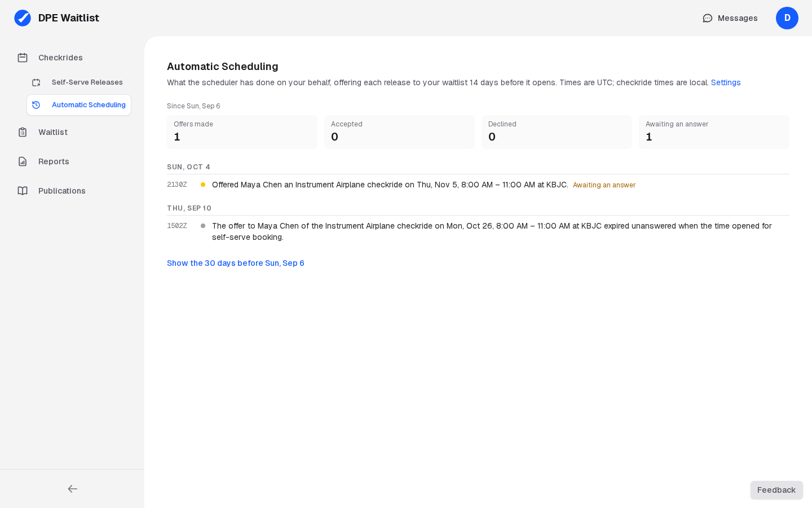The image size is (812, 508).
Task: Click the yellow status dot on Oct 4 entry
Action: (203, 185)
